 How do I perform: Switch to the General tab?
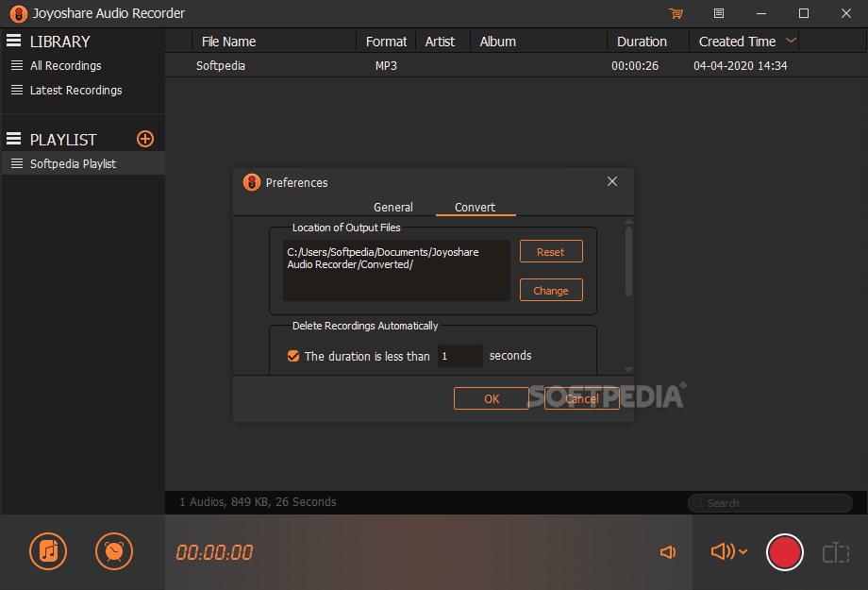[x=393, y=207]
